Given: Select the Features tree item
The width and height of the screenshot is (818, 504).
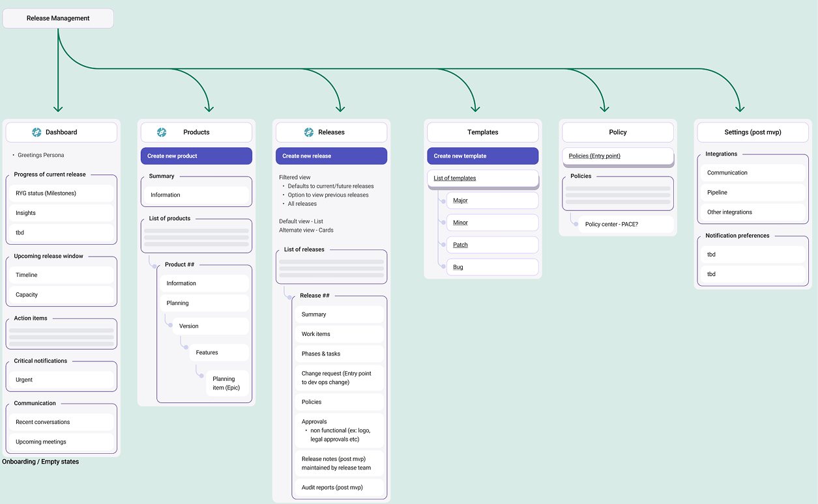Looking at the screenshot, I should [220, 352].
